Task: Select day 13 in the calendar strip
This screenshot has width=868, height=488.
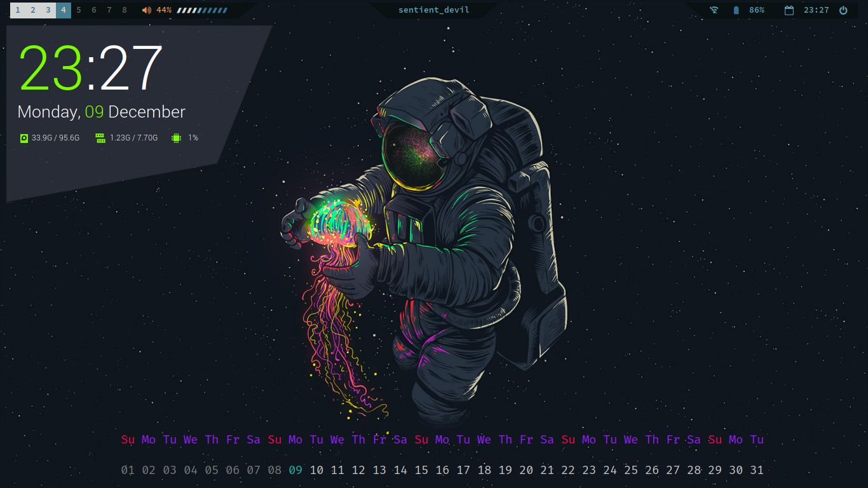Action: tap(379, 470)
